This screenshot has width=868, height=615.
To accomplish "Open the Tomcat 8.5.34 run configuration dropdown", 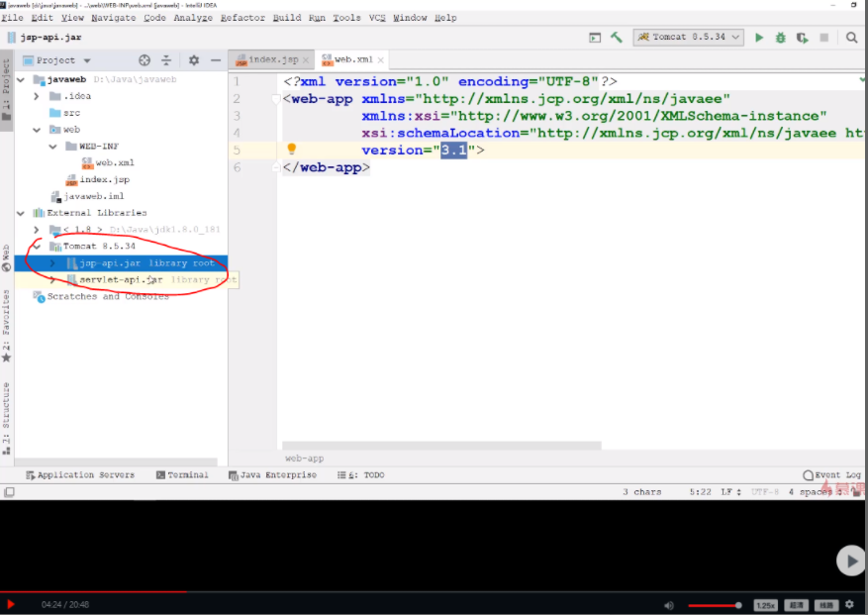I will pos(688,37).
